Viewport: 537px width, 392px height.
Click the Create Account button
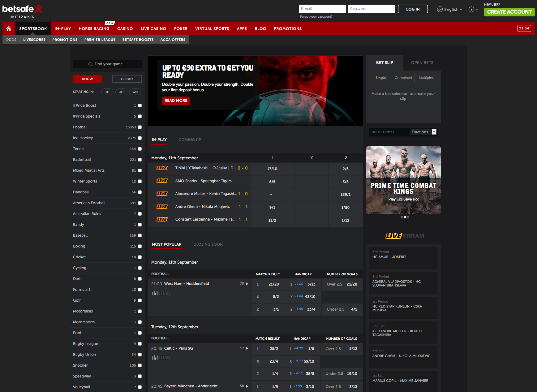click(509, 12)
